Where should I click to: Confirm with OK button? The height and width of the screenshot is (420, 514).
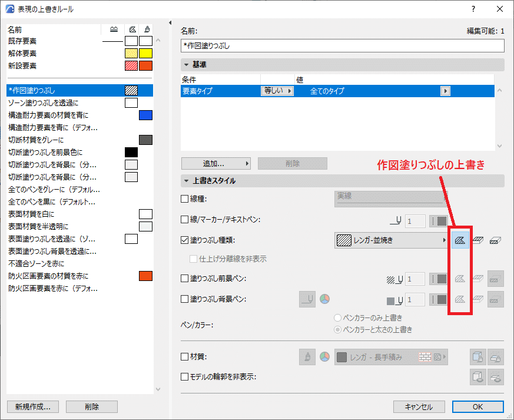(x=477, y=406)
